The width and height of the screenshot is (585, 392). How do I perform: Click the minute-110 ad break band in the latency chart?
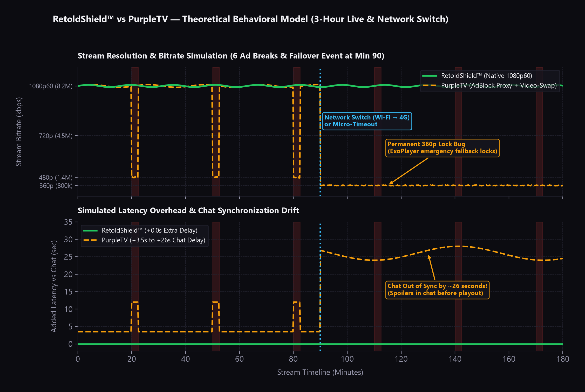pos(378,286)
